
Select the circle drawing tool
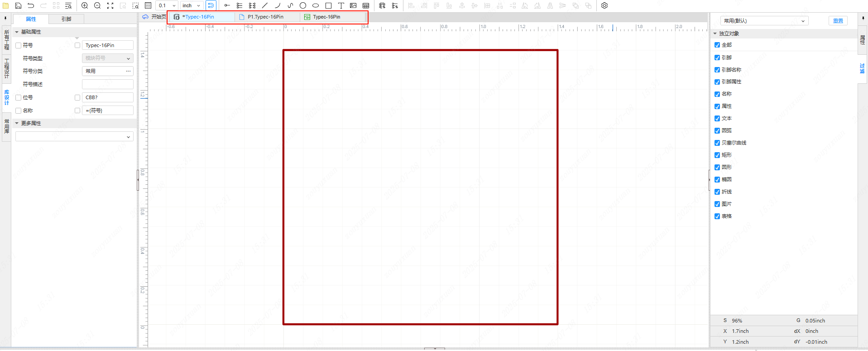click(x=303, y=5)
